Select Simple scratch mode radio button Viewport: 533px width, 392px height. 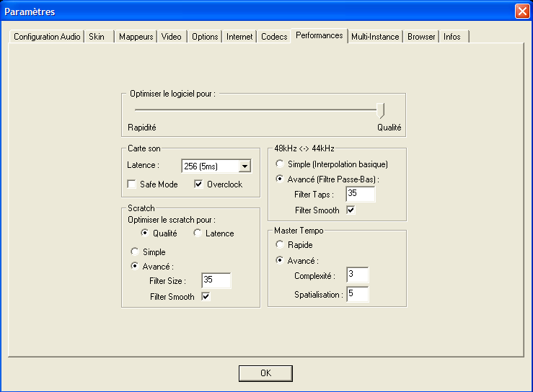pos(134,252)
